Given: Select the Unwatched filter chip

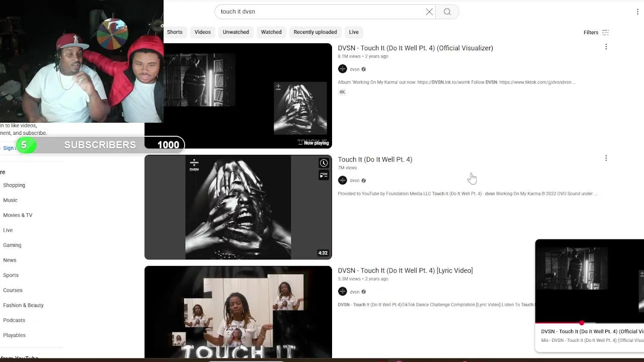Looking at the screenshot, I should click(236, 32).
